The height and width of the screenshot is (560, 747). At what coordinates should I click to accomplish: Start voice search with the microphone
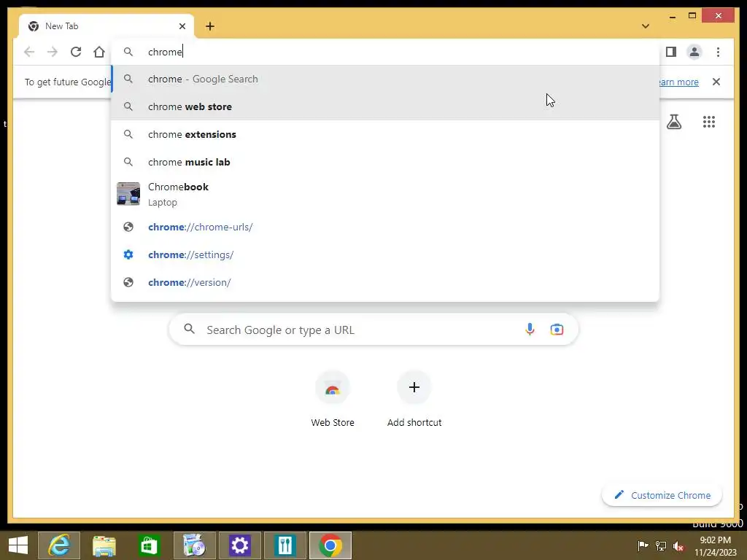[530, 330]
